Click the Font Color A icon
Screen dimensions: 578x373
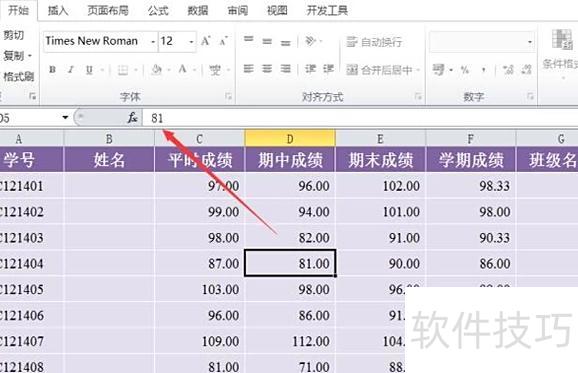click(182, 69)
